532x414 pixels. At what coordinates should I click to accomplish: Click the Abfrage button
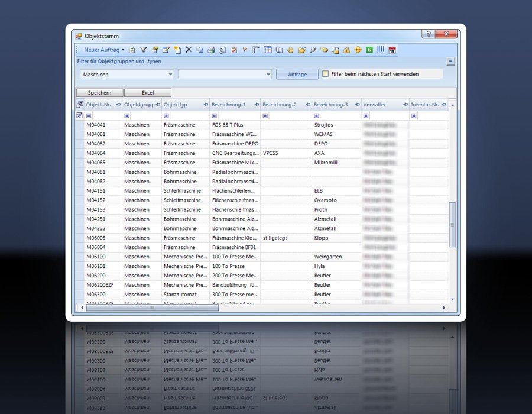pos(297,75)
